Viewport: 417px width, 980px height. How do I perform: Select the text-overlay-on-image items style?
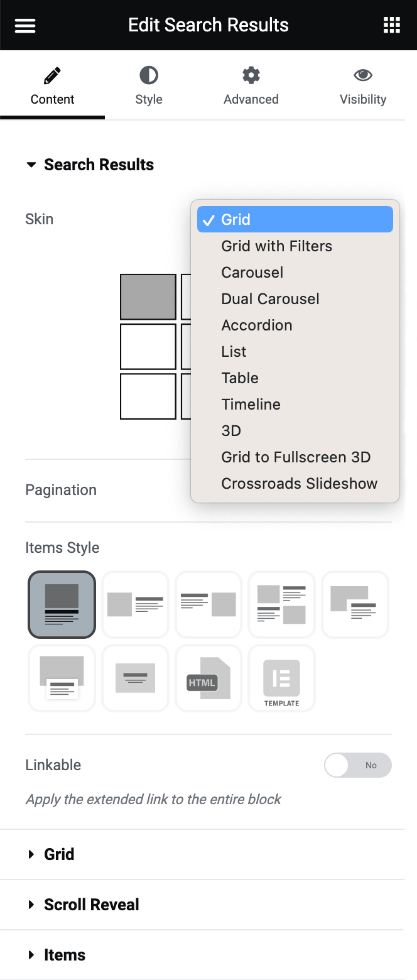[135, 678]
